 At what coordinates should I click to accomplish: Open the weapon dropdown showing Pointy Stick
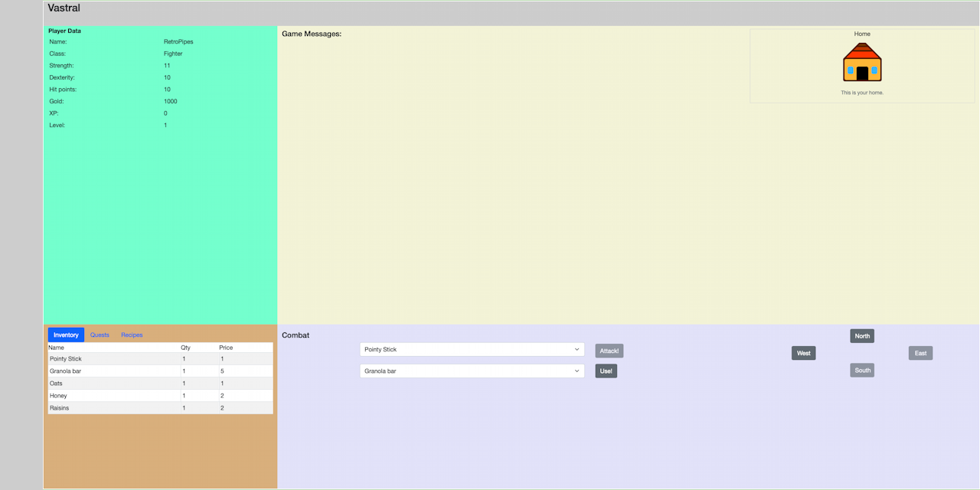pos(472,349)
